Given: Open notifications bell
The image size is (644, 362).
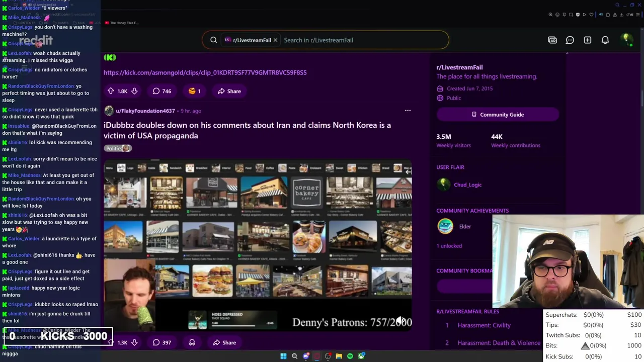Looking at the screenshot, I should click(x=605, y=40).
